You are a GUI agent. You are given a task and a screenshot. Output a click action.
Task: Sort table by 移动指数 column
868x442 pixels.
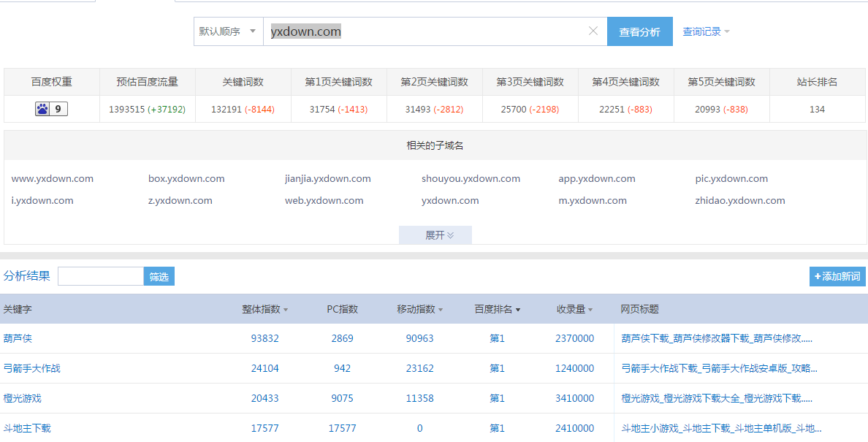(x=420, y=309)
